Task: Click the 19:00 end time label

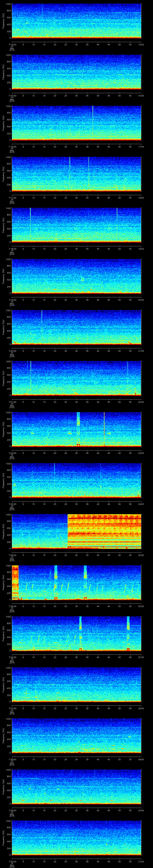Action: pyautogui.click(x=141, y=249)
